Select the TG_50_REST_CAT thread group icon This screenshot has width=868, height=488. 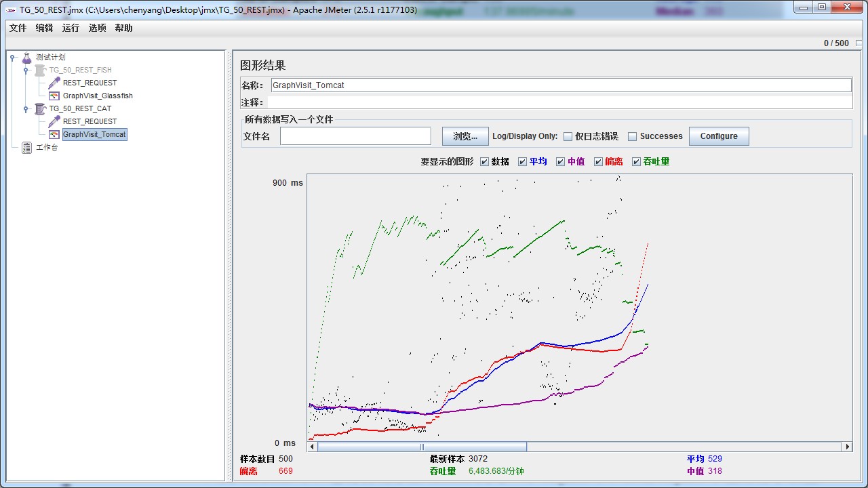(39, 108)
